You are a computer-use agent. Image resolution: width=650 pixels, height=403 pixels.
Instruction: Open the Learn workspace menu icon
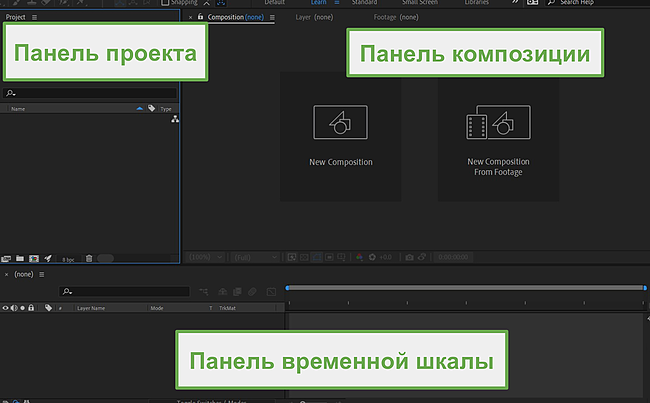(x=337, y=2)
